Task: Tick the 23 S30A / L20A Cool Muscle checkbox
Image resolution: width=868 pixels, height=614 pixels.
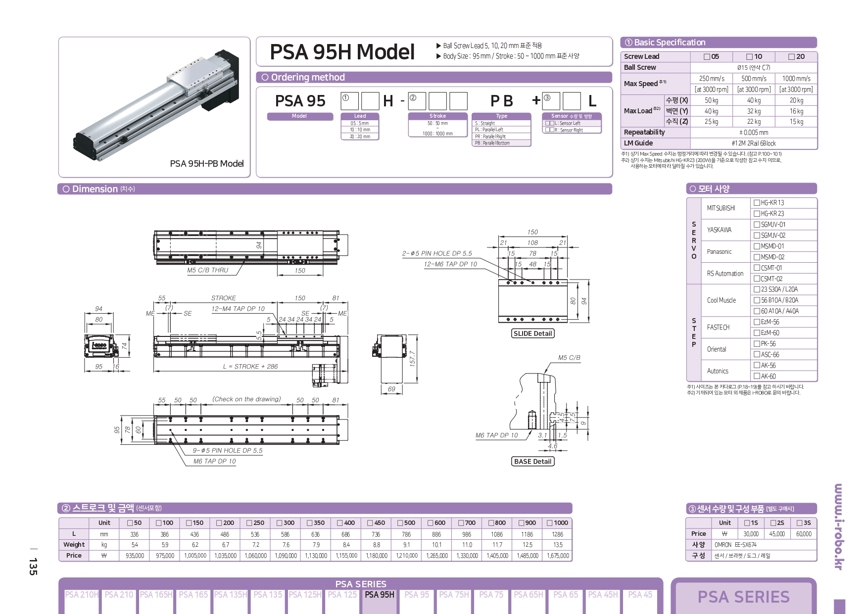Action: coord(757,289)
